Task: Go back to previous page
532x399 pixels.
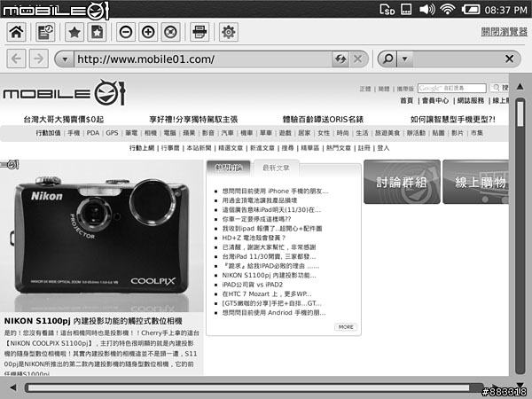Action: 16,59
